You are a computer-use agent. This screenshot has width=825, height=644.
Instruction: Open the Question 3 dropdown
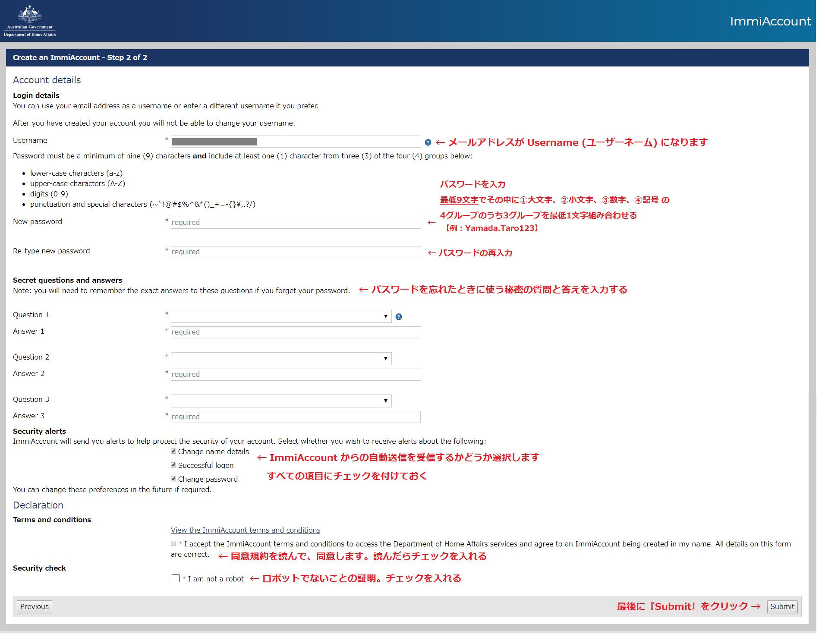(281, 401)
